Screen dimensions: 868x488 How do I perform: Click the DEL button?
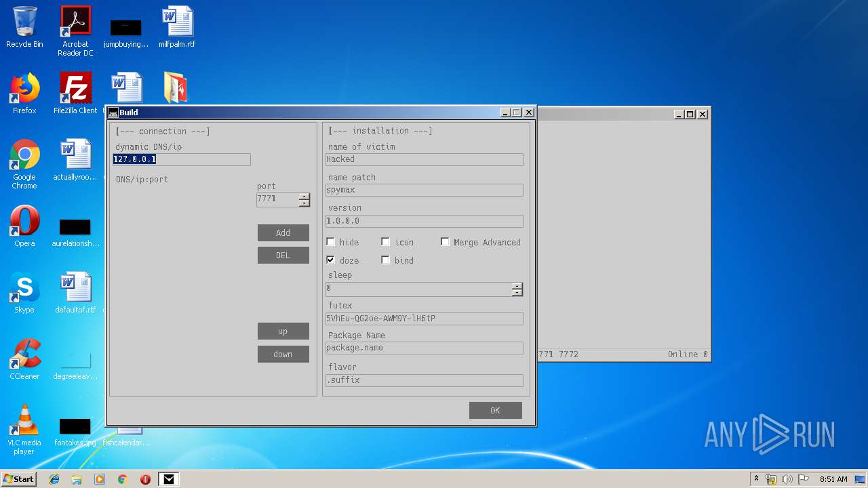(x=283, y=255)
